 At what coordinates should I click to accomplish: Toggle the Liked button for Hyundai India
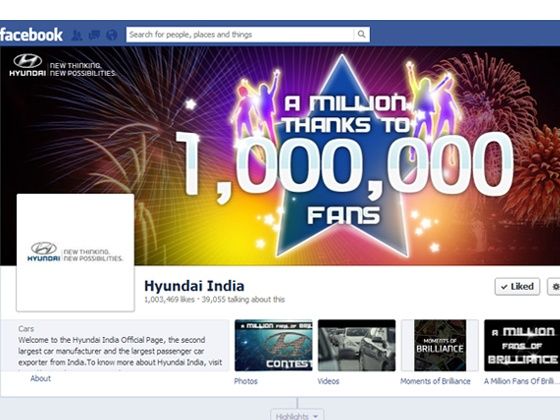point(517,286)
